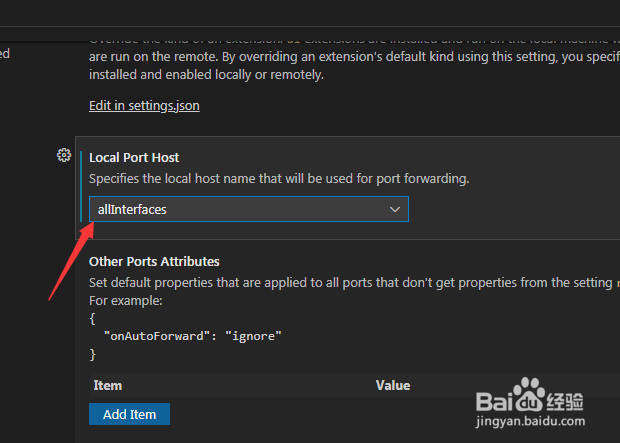Click the "installed and enabled locally or remotely" text

coord(206,74)
